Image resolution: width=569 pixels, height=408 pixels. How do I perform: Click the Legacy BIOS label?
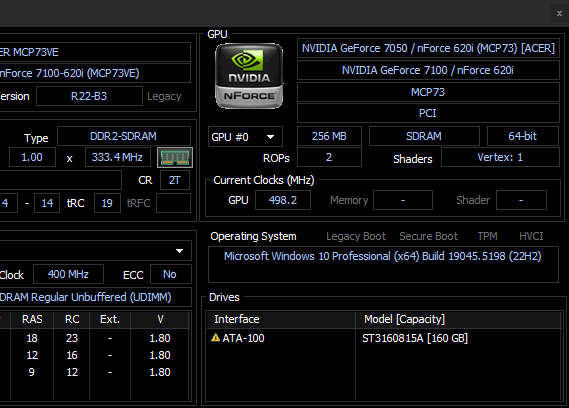[164, 96]
